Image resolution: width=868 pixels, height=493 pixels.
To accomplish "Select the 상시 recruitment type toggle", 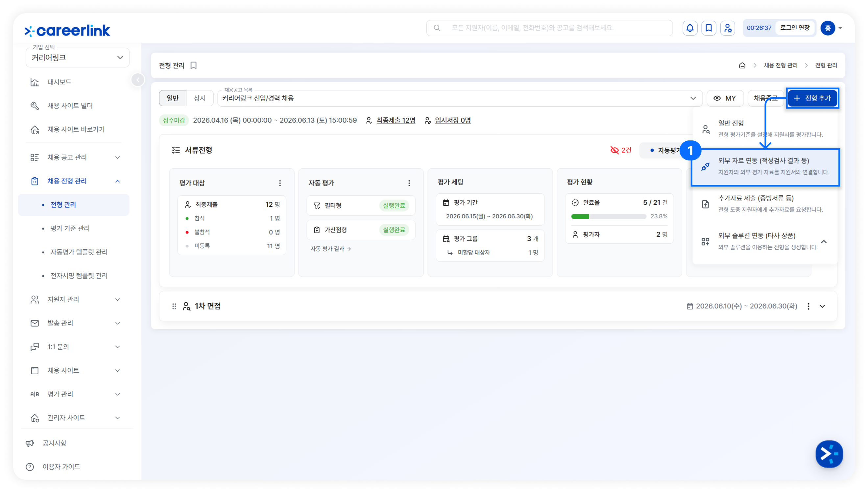I will [x=200, y=98].
